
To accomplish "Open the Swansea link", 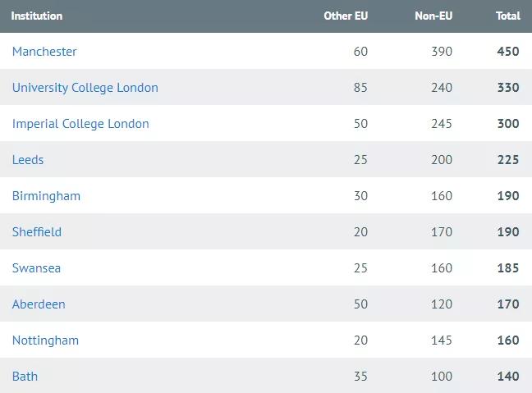I will (36, 268).
